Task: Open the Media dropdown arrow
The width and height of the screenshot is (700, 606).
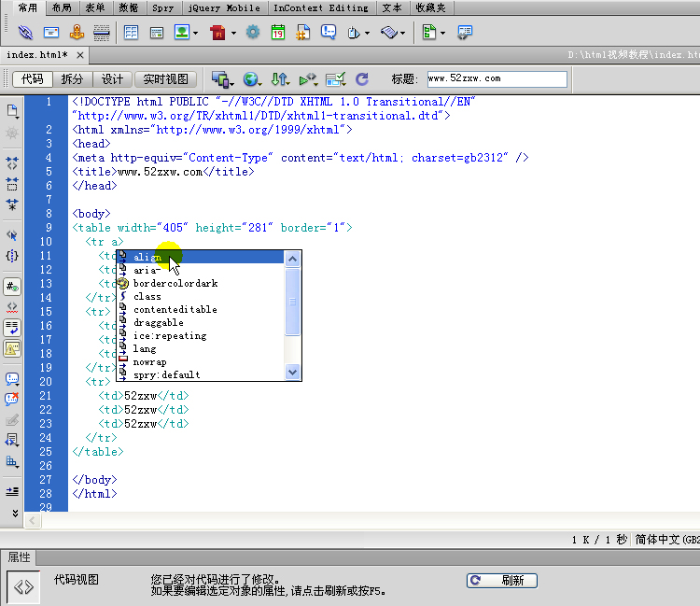Action: coord(233,33)
